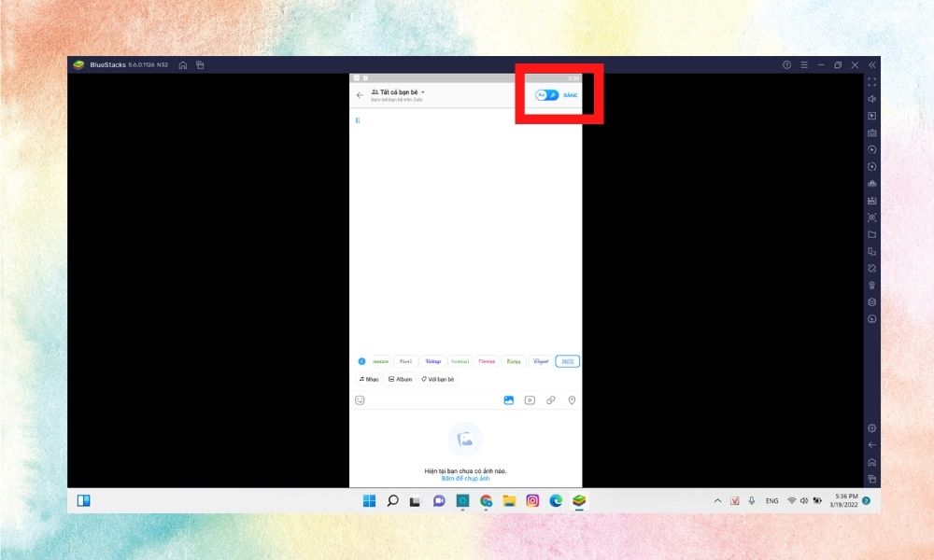Viewport: 934px width, 560px height.
Task: Open BlueStacks home icon in title bar
Action: [x=183, y=65]
